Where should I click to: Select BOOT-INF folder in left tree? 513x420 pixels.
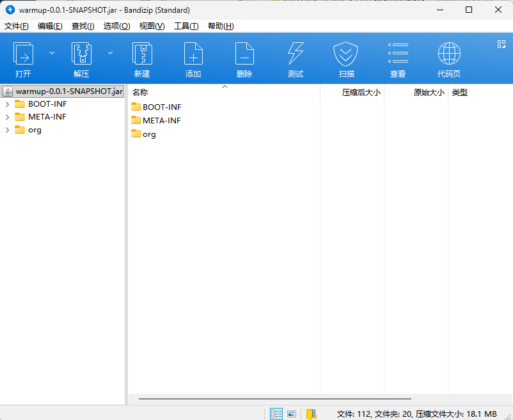[41, 104]
